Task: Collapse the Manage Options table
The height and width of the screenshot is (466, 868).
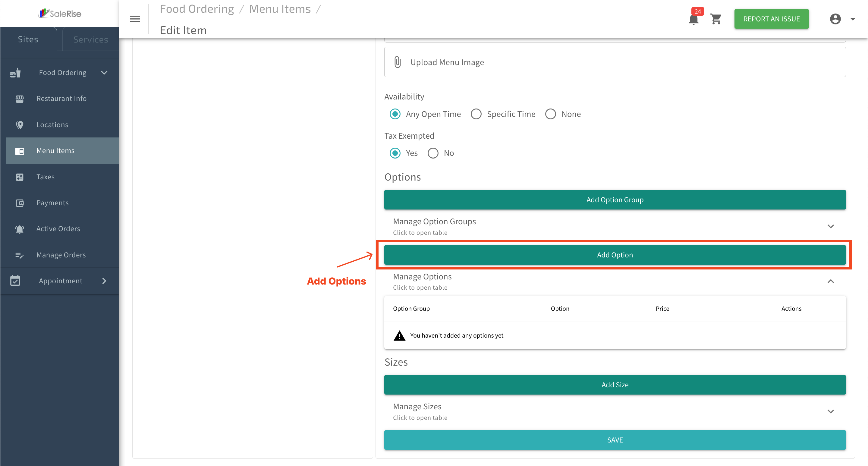Action: click(615, 281)
